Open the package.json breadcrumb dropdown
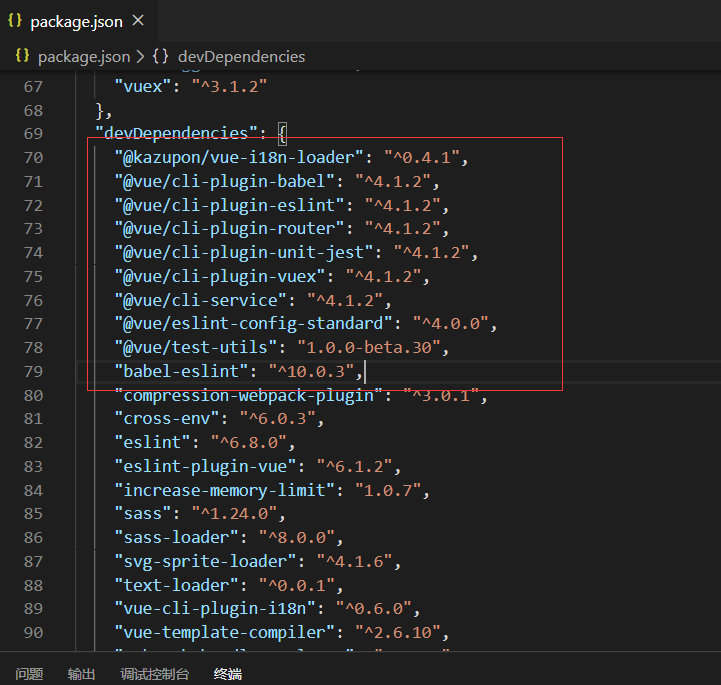Image resolution: width=721 pixels, height=685 pixels. pyautogui.click(x=84, y=57)
